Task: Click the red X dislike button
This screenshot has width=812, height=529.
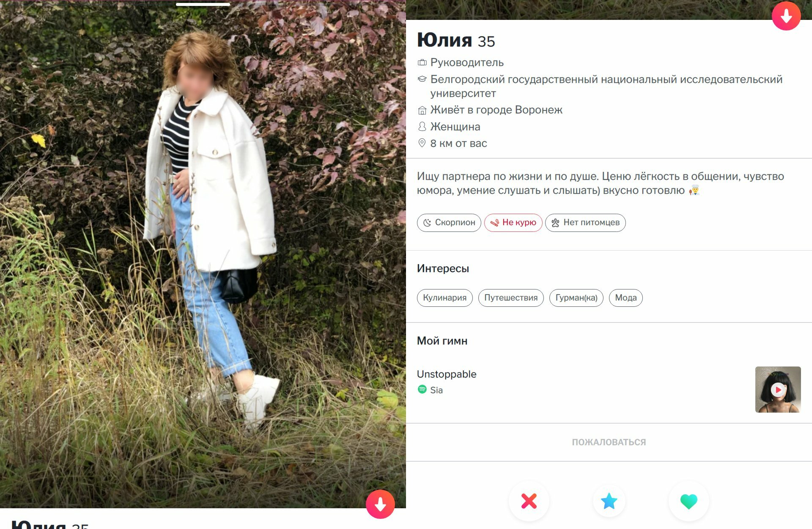Action: 529,501
